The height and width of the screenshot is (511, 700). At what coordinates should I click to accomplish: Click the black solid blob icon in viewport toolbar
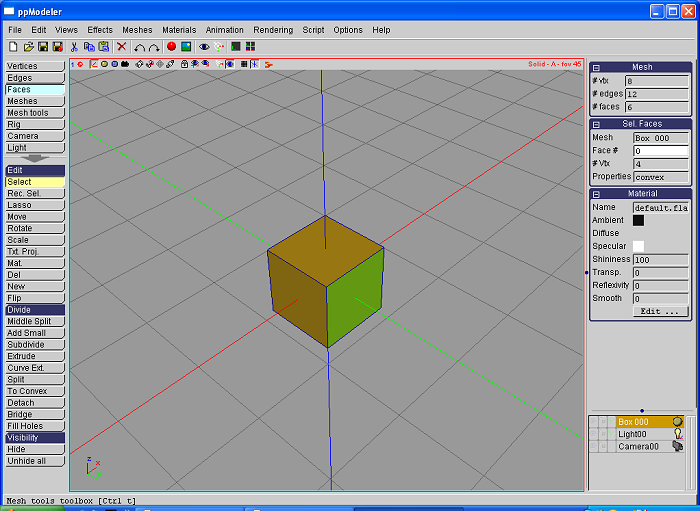point(125,64)
